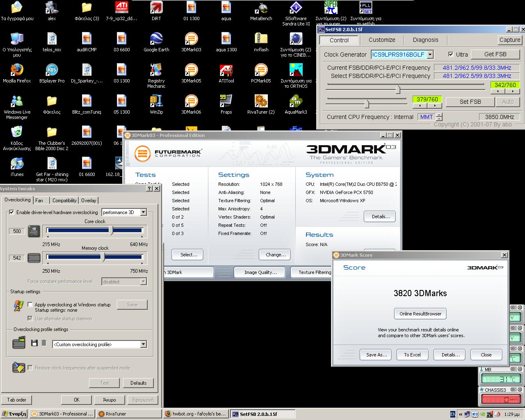Check Apply overclocking at Windows startup
This screenshot has height=420, width=525.
click(x=30, y=304)
